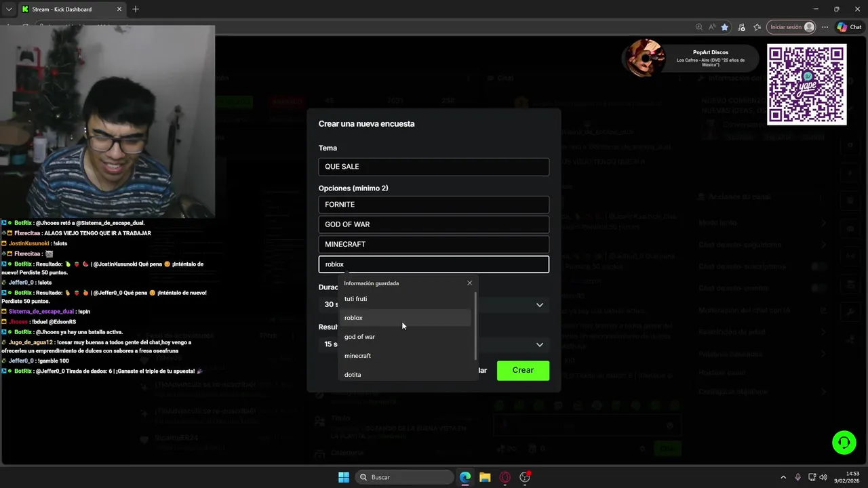Click the saved-info suggestions scrollbar
This screenshot has width=868, height=488.
(475, 326)
